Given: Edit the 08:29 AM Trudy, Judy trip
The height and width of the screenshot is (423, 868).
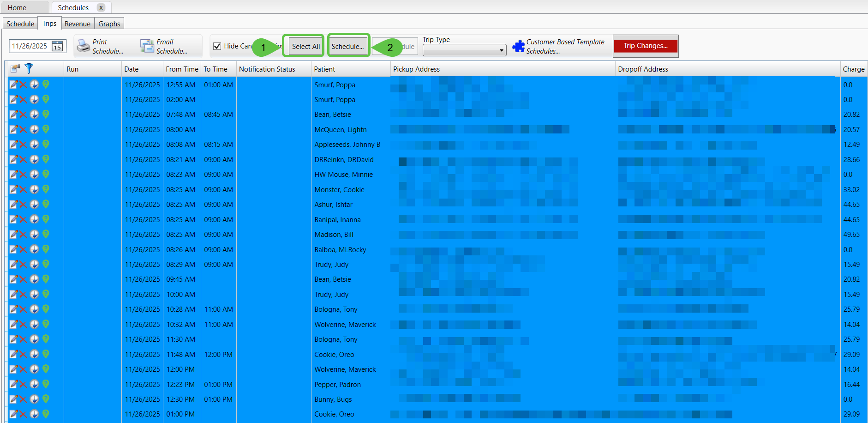Looking at the screenshot, I should tap(14, 264).
